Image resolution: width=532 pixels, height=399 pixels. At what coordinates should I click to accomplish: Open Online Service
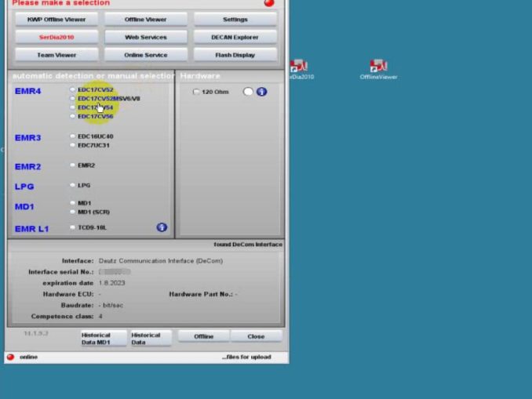[x=145, y=55]
